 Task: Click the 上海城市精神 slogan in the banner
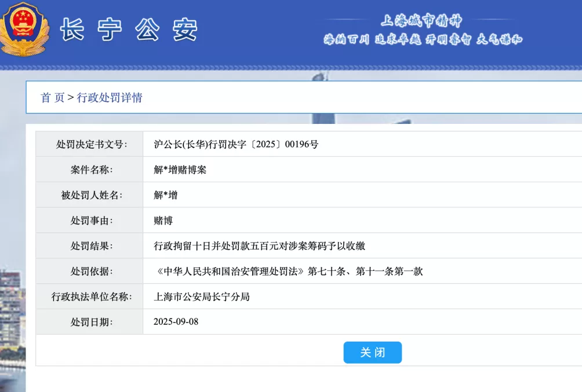[x=421, y=19]
